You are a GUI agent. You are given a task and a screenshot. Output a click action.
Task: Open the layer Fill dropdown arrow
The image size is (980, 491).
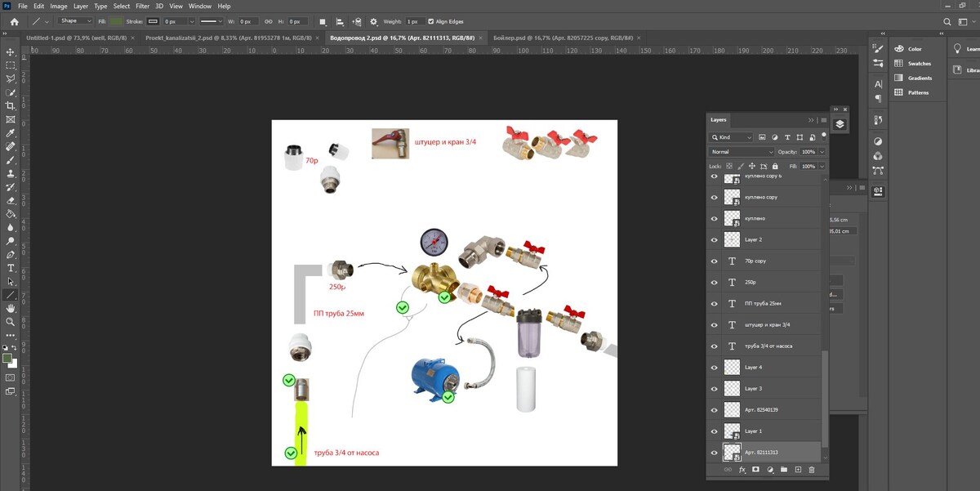point(822,167)
